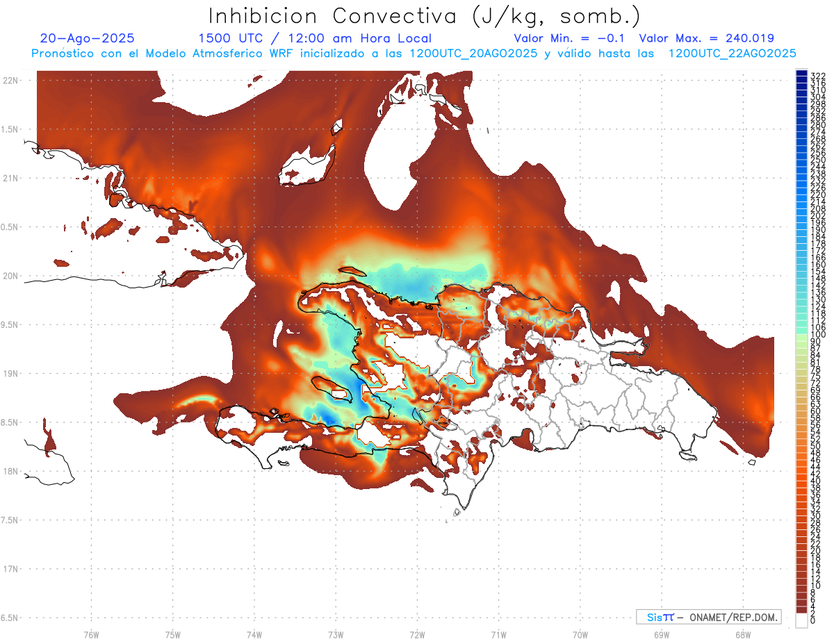The height and width of the screenshot is (644, 834).
Task: Click the 20N latitude label
Action: click(10, 276)
